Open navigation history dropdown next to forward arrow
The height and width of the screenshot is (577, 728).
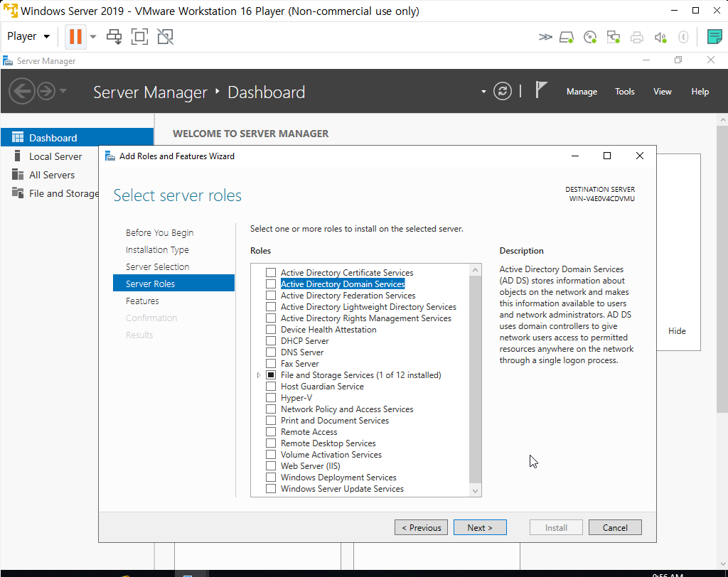pyautogui.click(x=63, y=90)
